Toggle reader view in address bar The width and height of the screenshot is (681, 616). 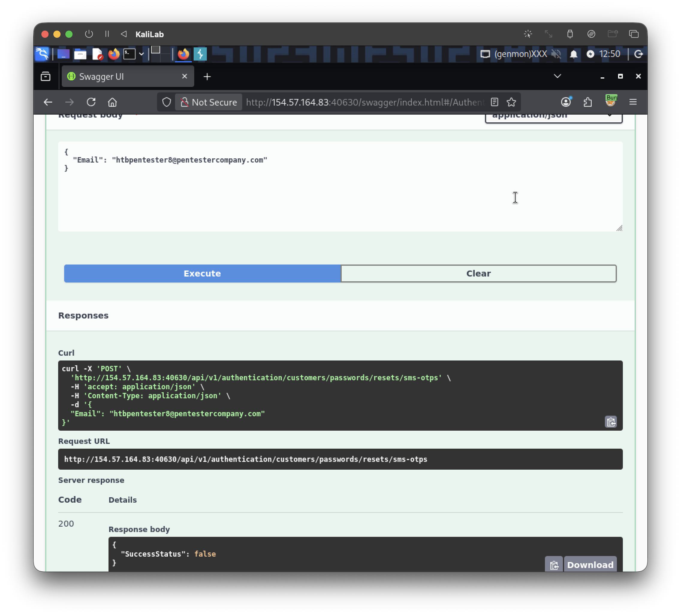coord(495,102)
